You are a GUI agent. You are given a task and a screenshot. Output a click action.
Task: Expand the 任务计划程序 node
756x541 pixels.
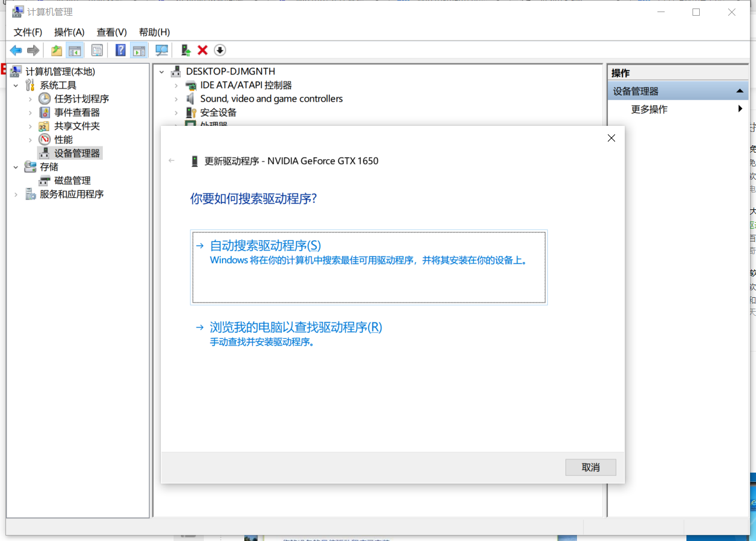click(x=30, y=99)
